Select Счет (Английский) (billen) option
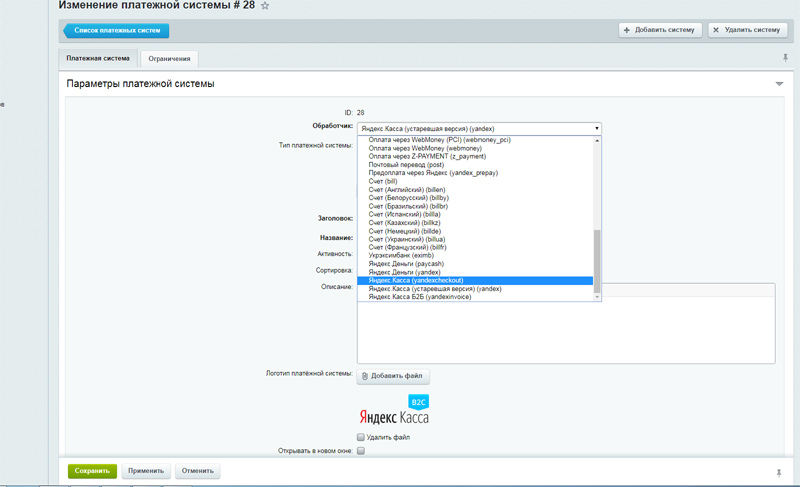The image size is (800, 487). coord(476,190)
